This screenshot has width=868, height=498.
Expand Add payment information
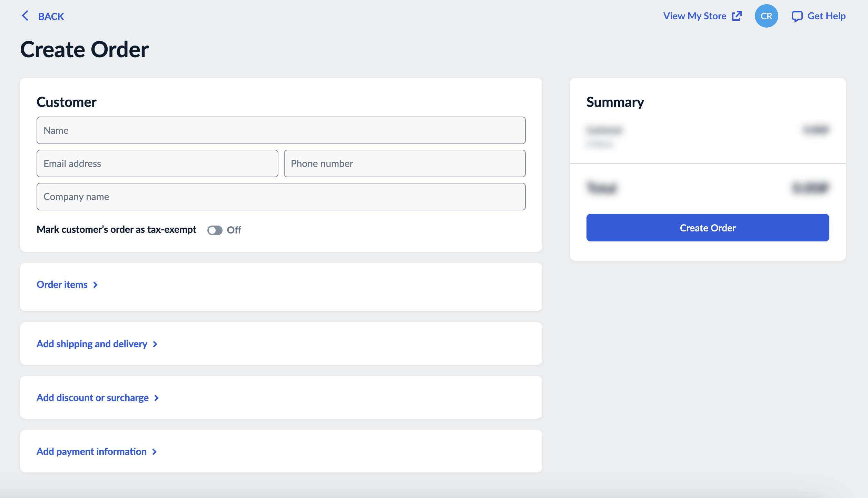(91, 451)
